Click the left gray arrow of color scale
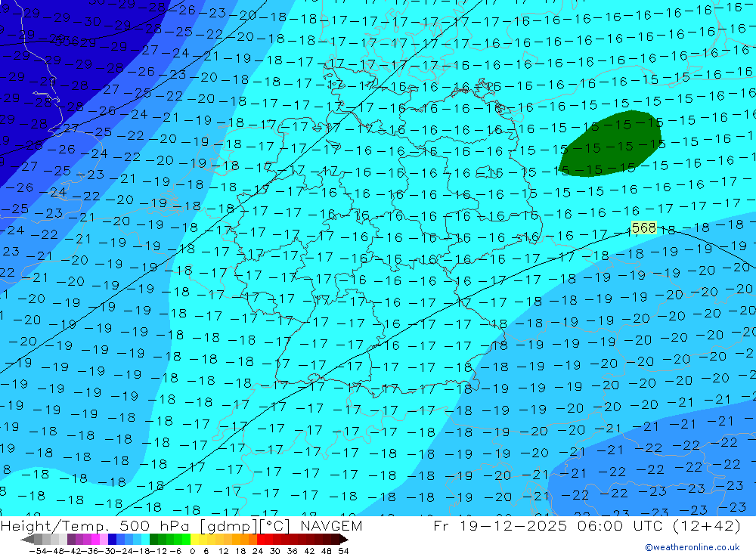Screen dimensions: 756x554 coord(27,540)
